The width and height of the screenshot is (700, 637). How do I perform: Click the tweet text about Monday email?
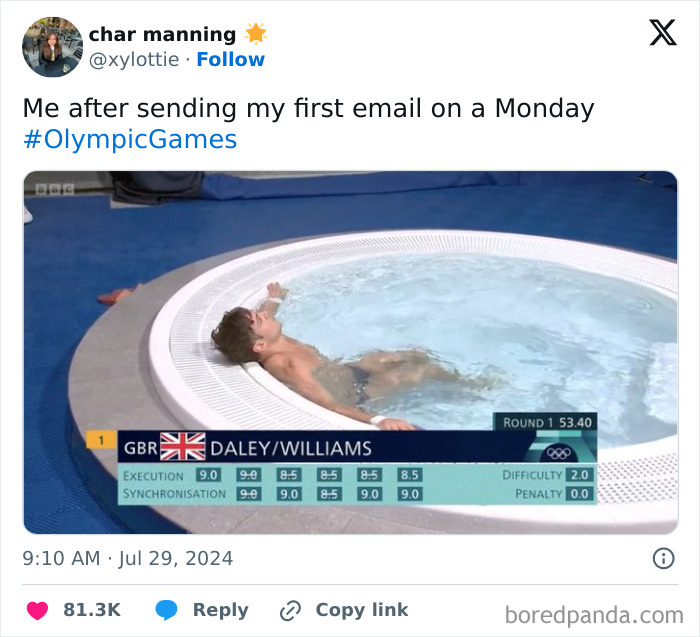coord(308,108)
